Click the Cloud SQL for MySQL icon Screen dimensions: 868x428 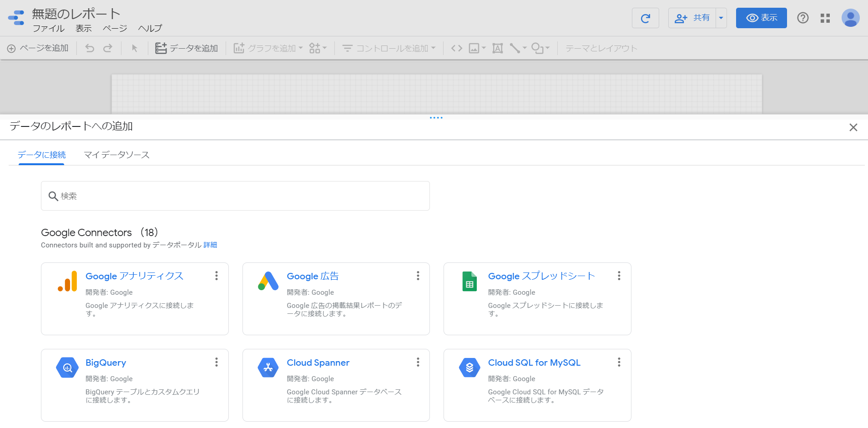[x=469, y=368]
